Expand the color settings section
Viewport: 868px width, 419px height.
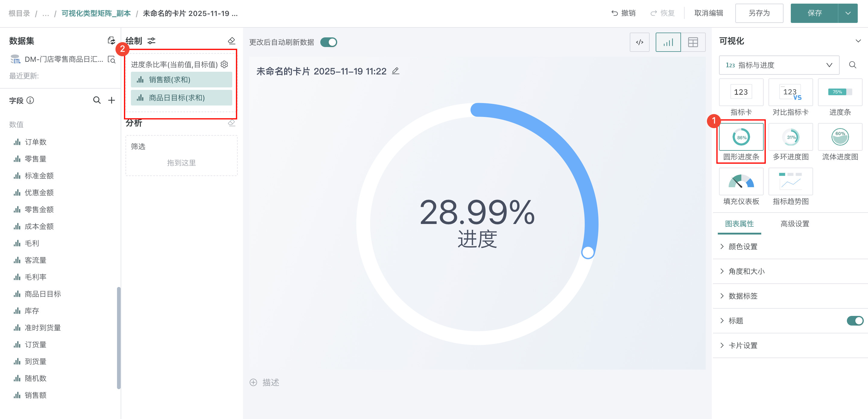(743, 247)
